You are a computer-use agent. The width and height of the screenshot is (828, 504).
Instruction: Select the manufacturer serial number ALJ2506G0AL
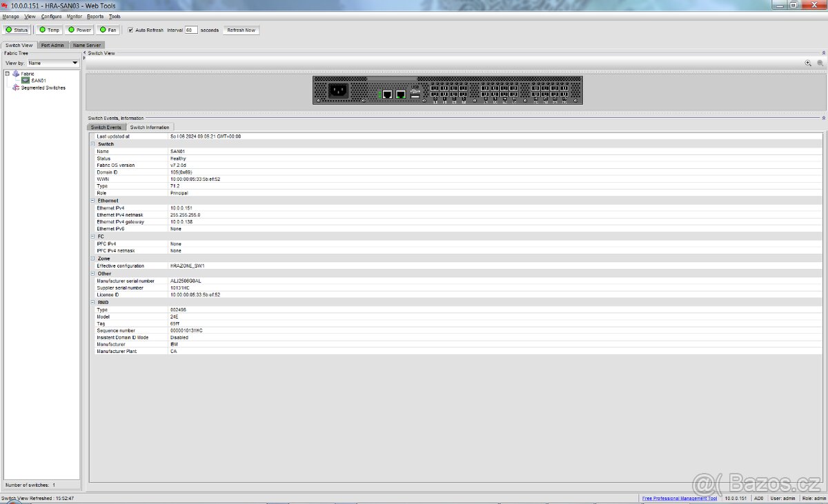click(186, 281)
